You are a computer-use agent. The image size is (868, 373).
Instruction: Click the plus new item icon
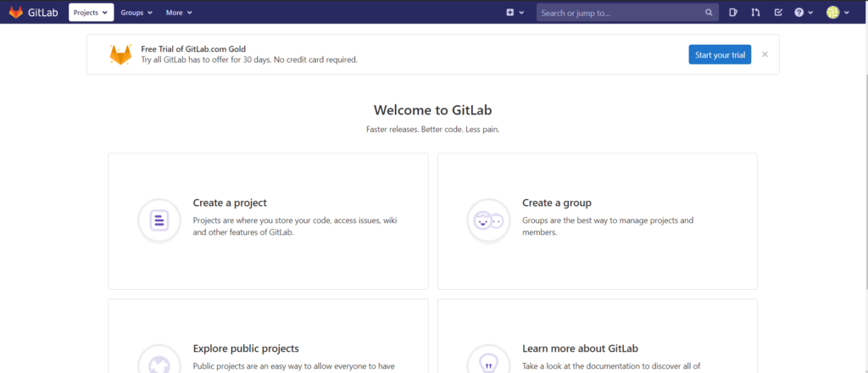(x=509, y=12)
